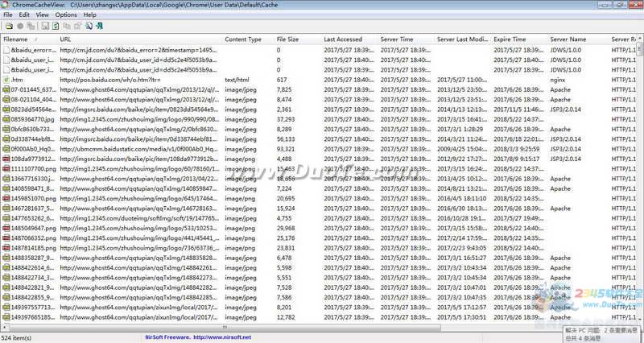Select the 1488358287_9 filename row
The height and width of the screenshot is (343, 644).
33,258
